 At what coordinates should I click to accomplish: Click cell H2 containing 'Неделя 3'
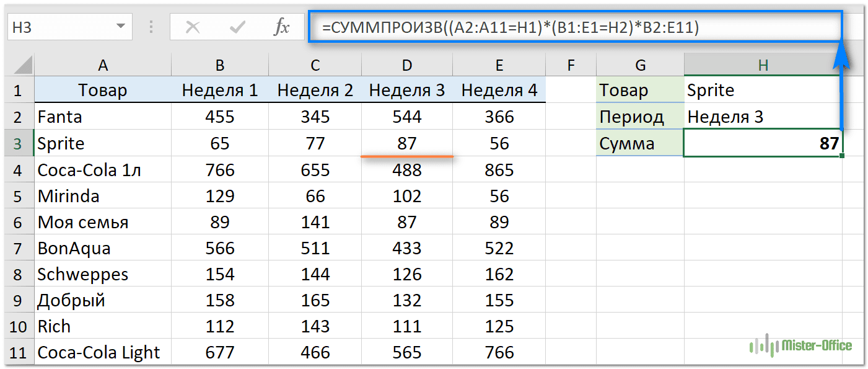tap(763, 117)
